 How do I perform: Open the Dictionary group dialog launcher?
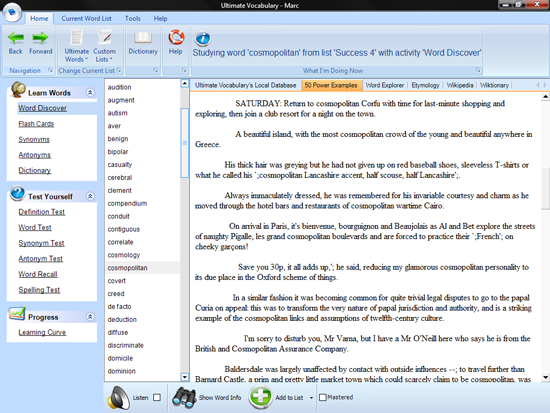coord(155,70)
